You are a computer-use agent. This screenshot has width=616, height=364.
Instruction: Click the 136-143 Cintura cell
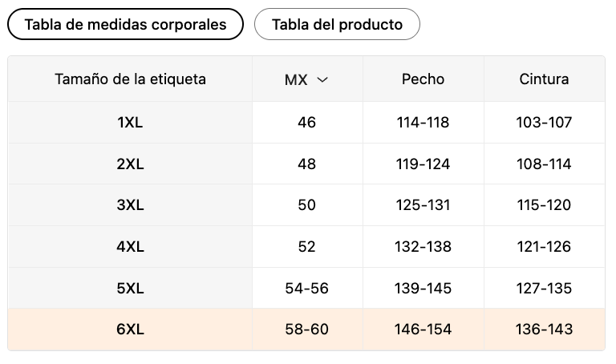(544, 330)
